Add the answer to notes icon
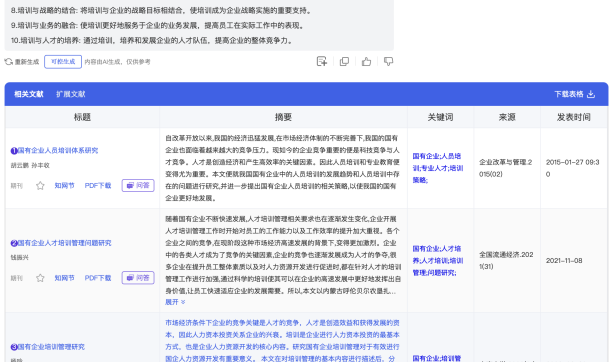Image resolution: width=610 pixels, height=362 pixels. click(322, 61)
